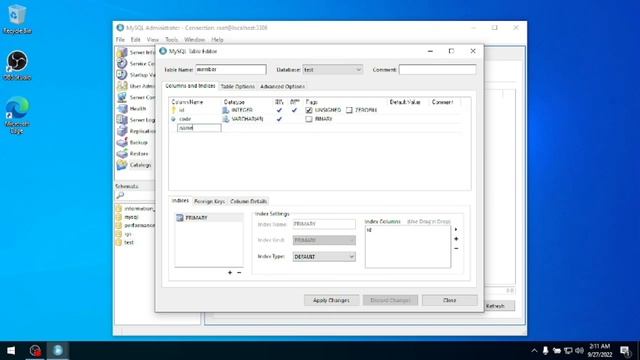The height and width of the screenshot is (360, 640).
Task: Click the OBS Studio desktop icon
Action: click(17, 65)
